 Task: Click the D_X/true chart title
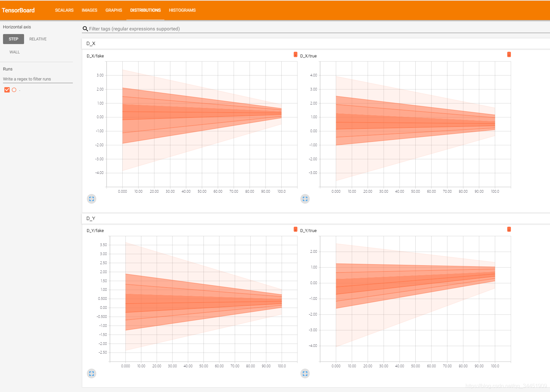pyautogui.click(x=308, y=56)
